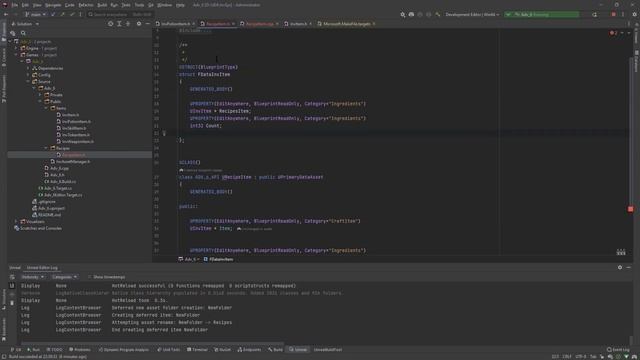Click the search icon in Solution explorer
The height and width of the screenshot is (360, 640).
click(23, 33)
